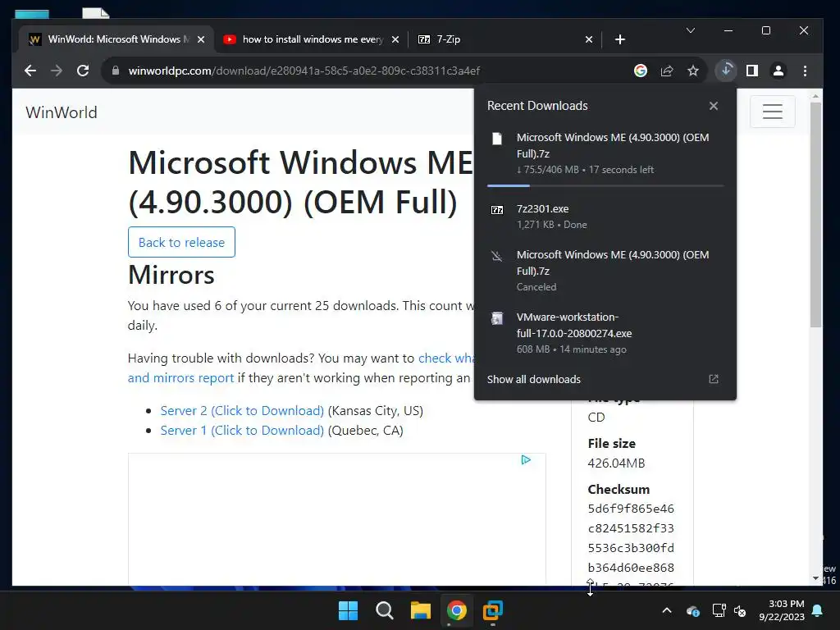View site information padlock icon

(x=115, y=71)
